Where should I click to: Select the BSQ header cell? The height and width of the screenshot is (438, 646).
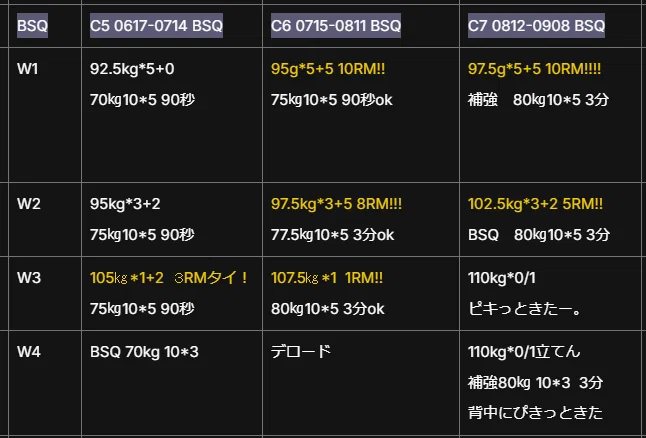coord(32,26)
